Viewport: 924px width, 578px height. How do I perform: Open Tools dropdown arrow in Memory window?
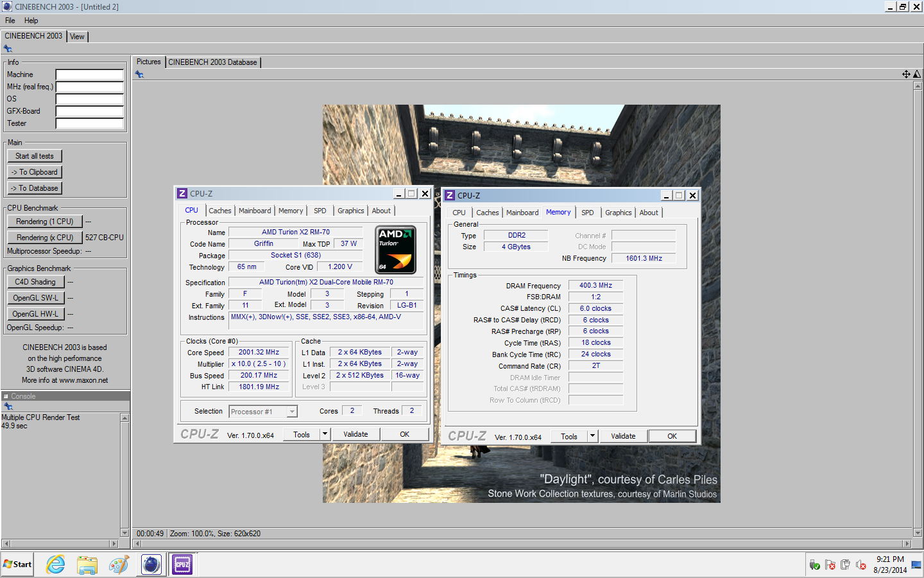[592, 436]
